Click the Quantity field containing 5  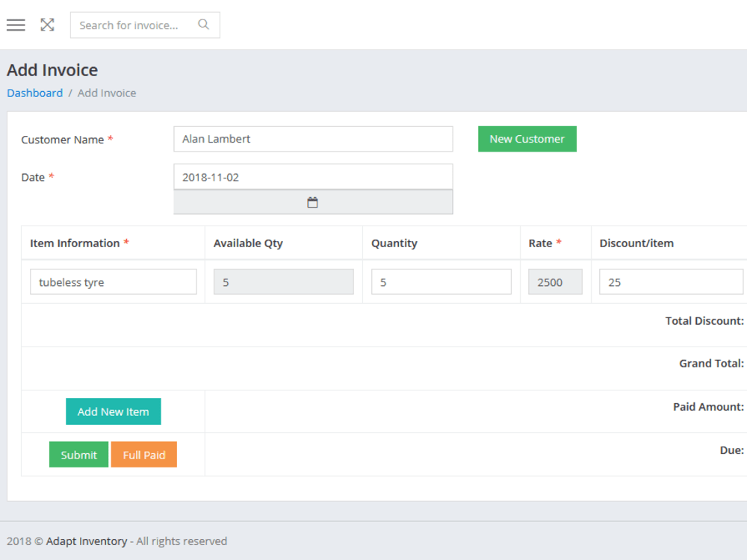click(441, 281)
